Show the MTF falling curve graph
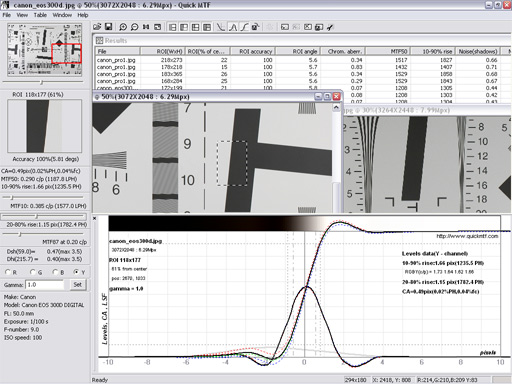512x384 pixels. point(221,27)
